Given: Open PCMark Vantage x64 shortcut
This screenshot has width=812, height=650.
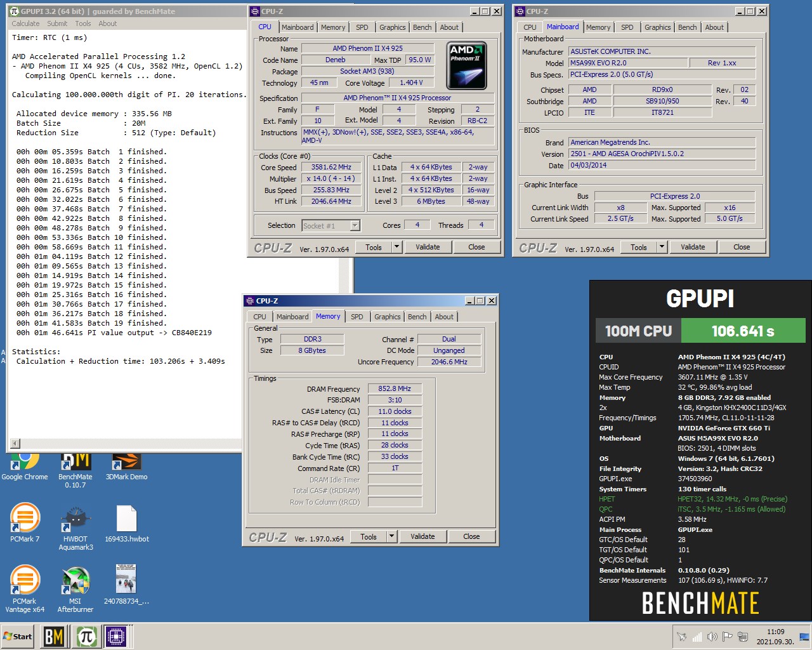Looking at the screenshot, I should point(25,588).
